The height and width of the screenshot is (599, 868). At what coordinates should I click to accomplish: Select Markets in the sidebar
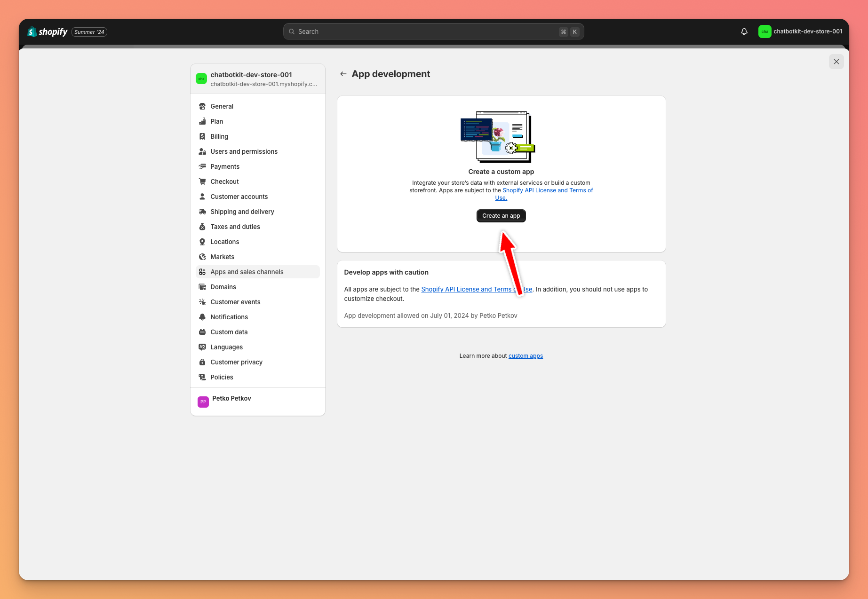(257, 257)
